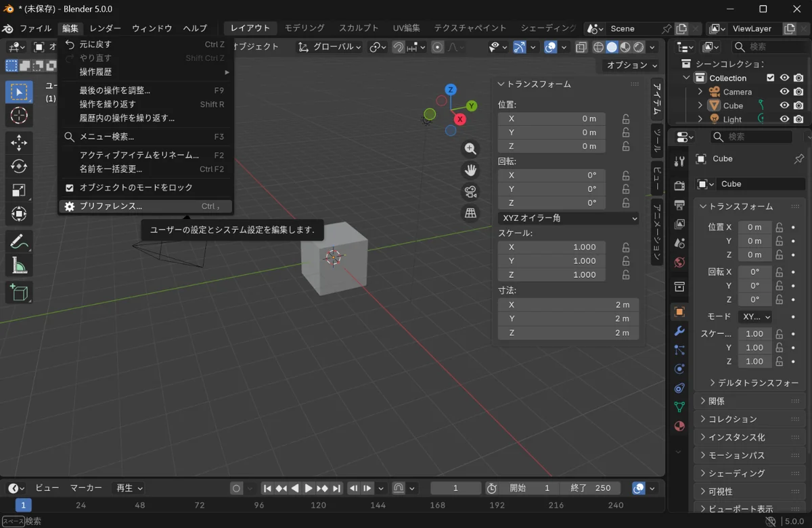Screen dimensions: 812x528
Task: Choose the Measure tool
Action: point(19,266)
